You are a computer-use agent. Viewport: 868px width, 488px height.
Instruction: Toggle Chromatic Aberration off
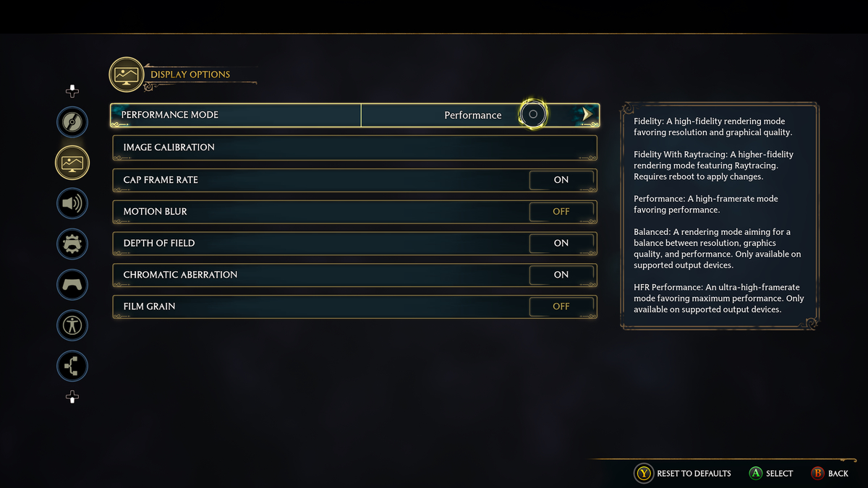coord(562,275)
